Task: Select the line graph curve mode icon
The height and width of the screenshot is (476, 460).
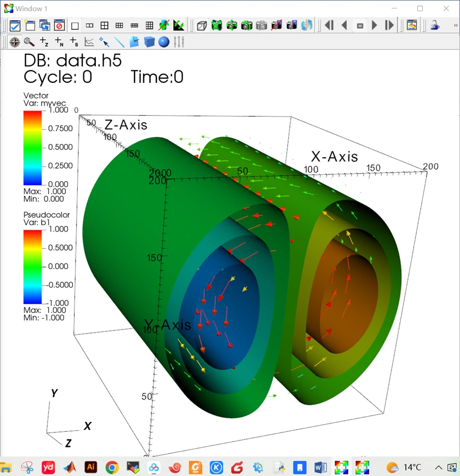Action: (89, 42)
